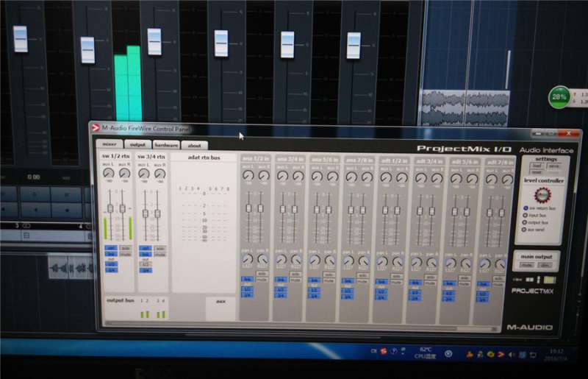The image size is (588, 379).
Task: Turn the sw 1/2 rtn aux L knob
Action: [x=109, y=174]
